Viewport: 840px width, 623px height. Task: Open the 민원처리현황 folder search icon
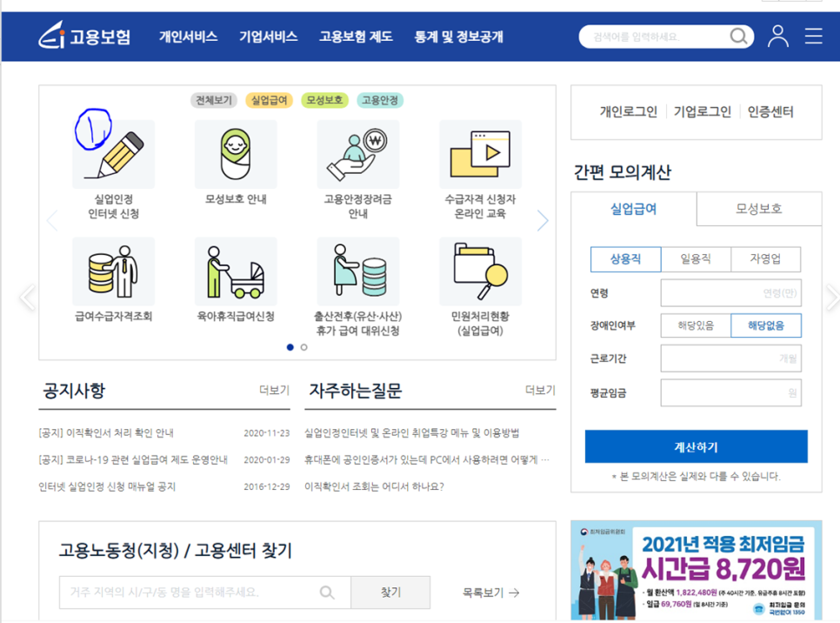point(481,271)
